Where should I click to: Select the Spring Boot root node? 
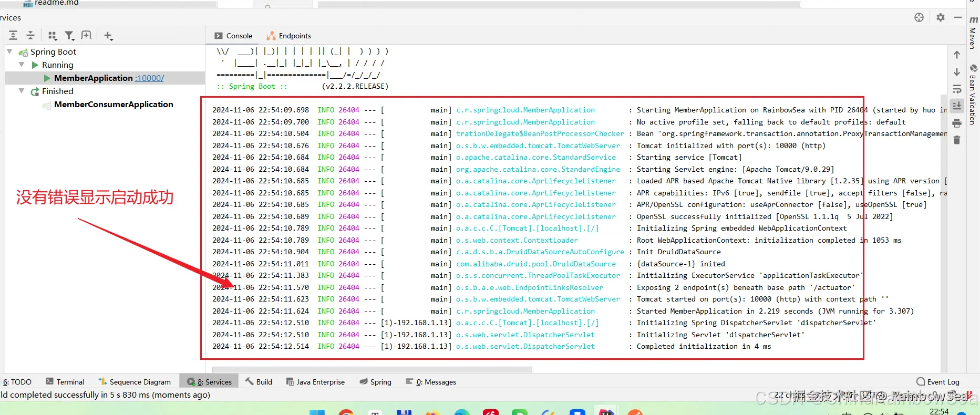(x=53, y=51)
